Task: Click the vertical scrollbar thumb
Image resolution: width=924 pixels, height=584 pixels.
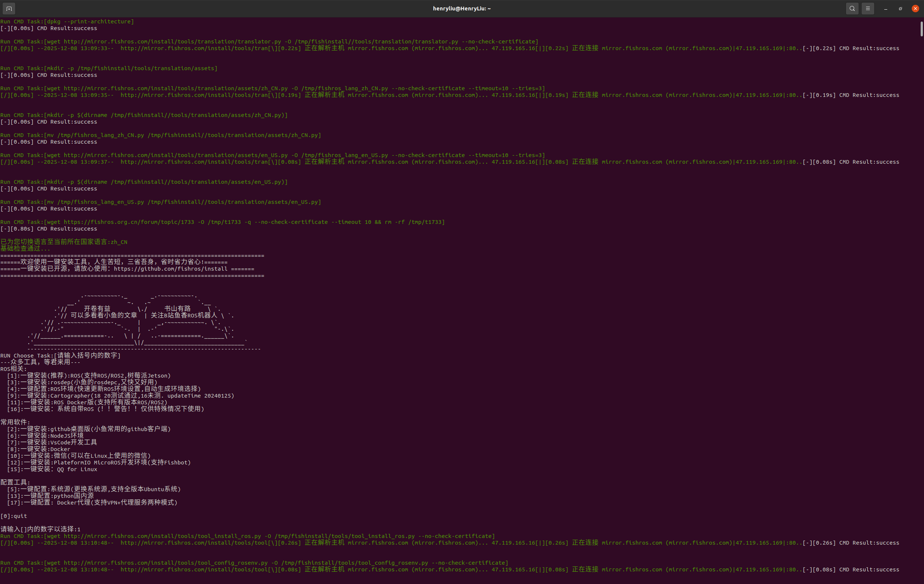Action: pyautogui.click(x=921, y=29)
